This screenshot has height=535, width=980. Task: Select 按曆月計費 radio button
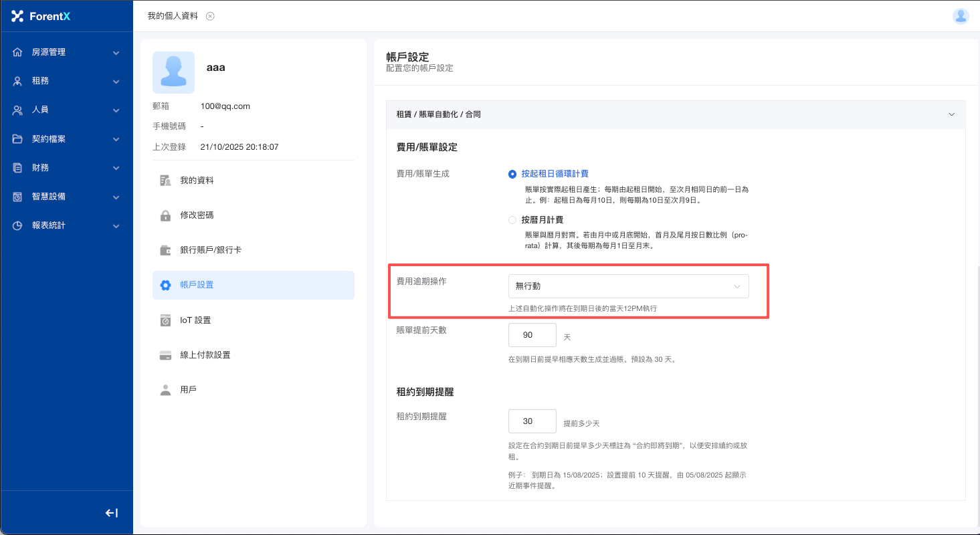coord(512,219)
